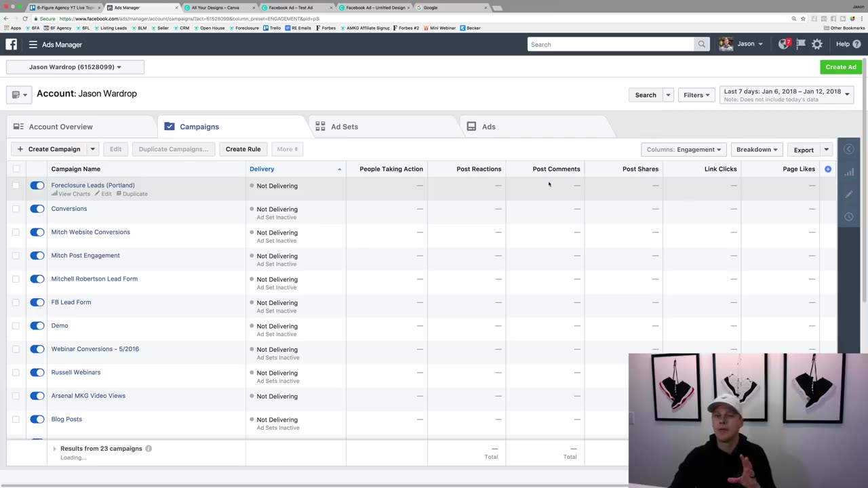Switch to Canva All Your Designs browser tab
Image resolution: width=868 pixels, height=488 pixels.
click(220, 7)
